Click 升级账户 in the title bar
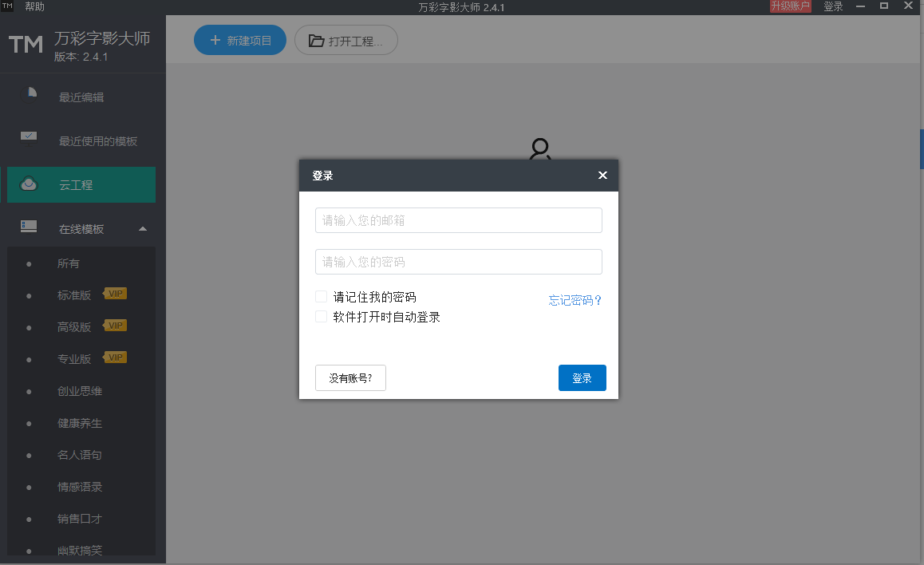The image size is (924, 565). pyautogui.click(x=790, y=6)
